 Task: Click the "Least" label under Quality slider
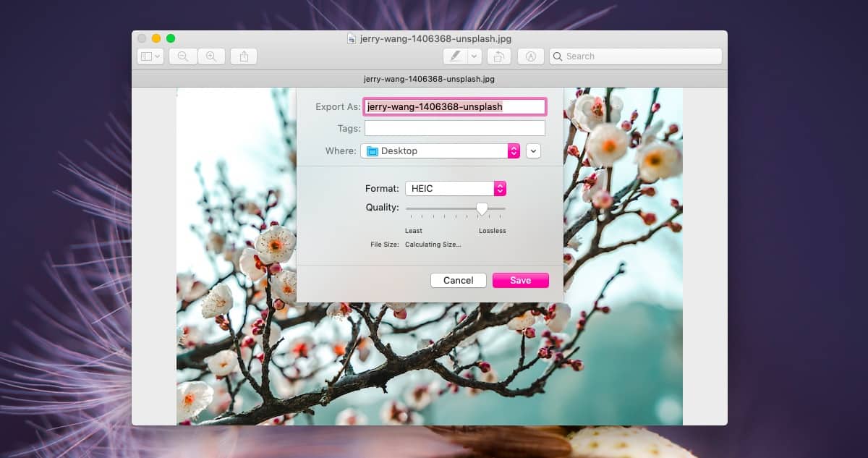[414, 231]
